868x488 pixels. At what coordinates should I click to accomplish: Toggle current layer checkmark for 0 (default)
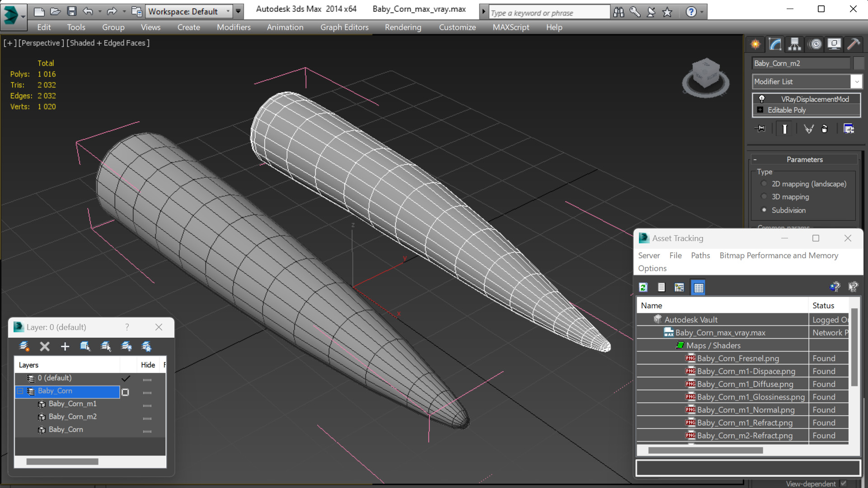pyautogui.click(x=126, y=378)
